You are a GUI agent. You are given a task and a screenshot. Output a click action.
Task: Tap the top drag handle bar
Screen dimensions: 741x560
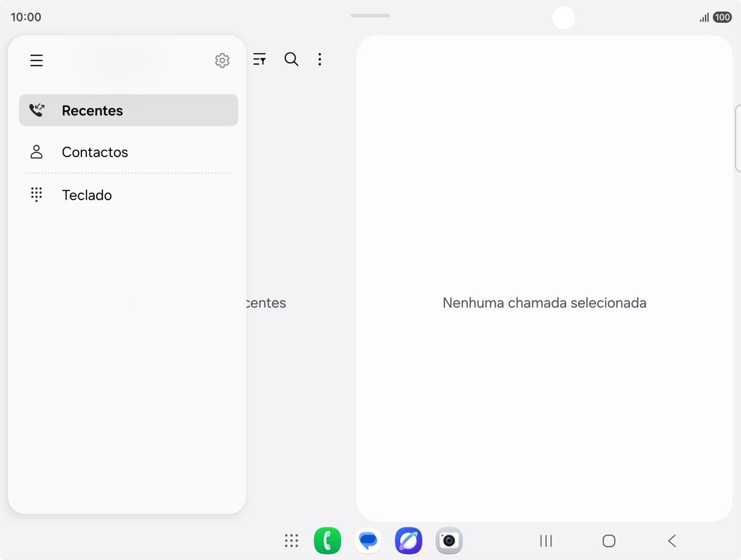[370, 16]
